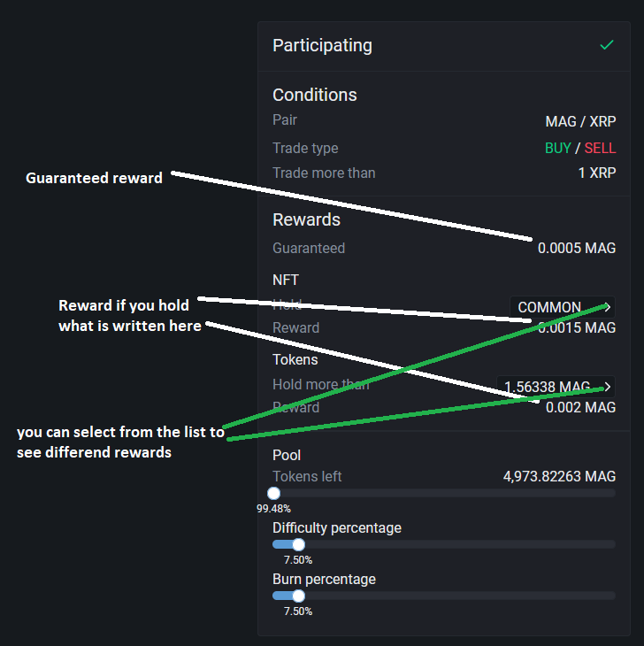Open the COMMON NFT dropdown
This screenshot has height=646, width=644.
click(x=562, y=307)
